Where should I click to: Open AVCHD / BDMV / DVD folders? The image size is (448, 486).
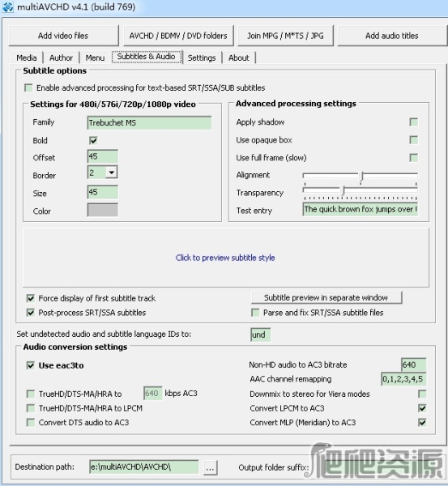[x=178, y=36]
